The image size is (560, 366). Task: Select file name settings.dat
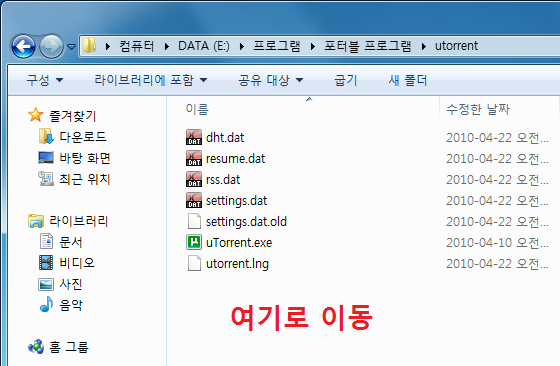pos(236,201)
